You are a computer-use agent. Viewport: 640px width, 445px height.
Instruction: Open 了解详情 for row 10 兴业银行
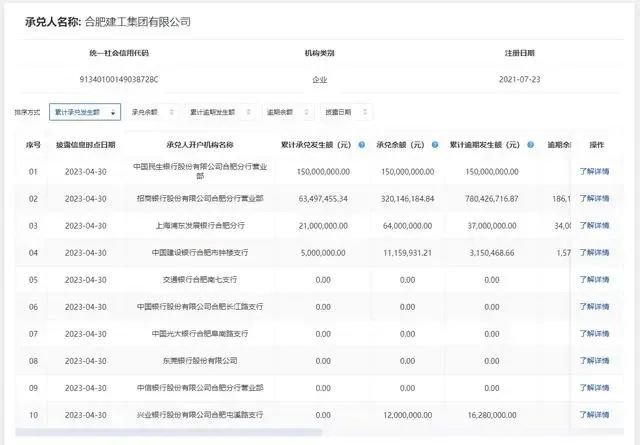594,415
